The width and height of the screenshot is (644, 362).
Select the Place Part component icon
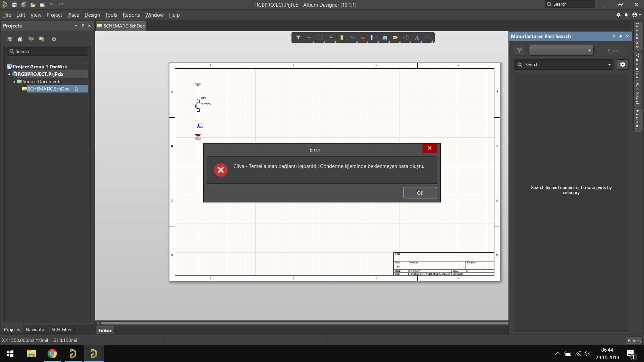[x=341, y=38]
